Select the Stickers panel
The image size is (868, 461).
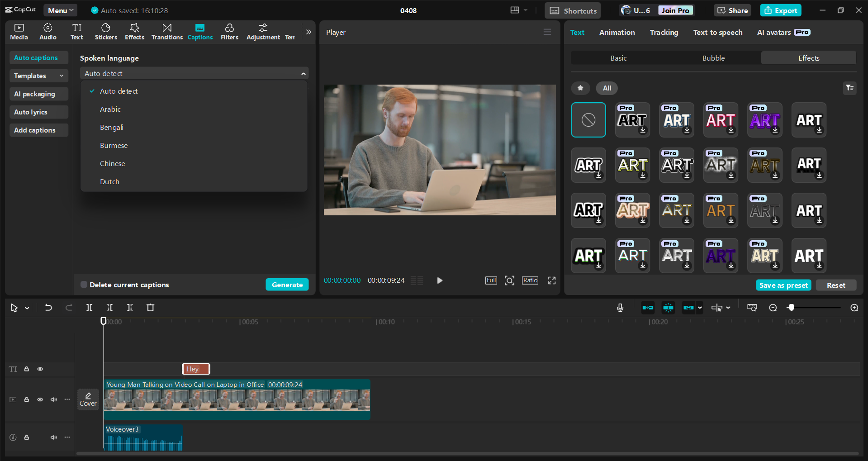click(105, 31)
